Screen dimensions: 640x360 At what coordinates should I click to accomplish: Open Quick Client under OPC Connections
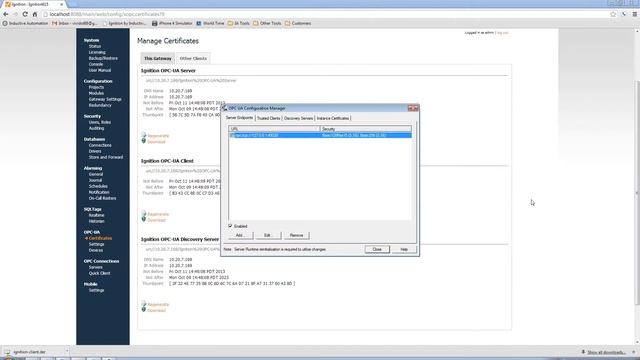100,273
